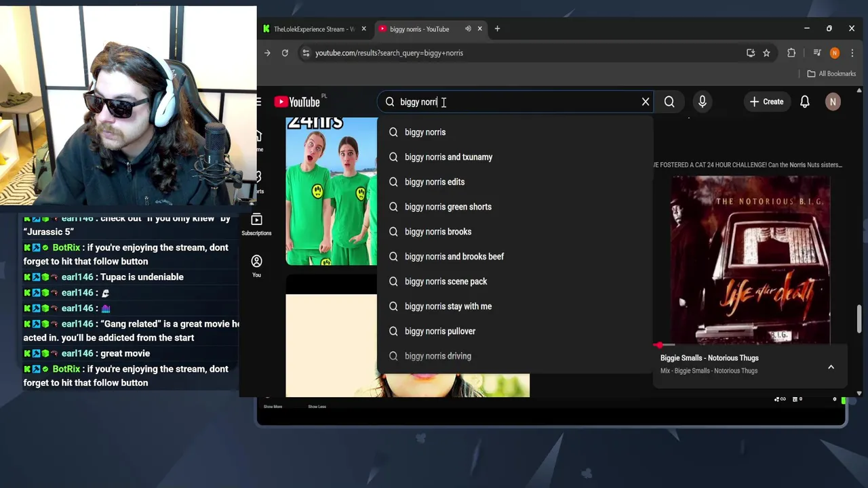Select suggestion "biggy norris and brooks beef"
868x488 pixels.
(x=515, y=256)
